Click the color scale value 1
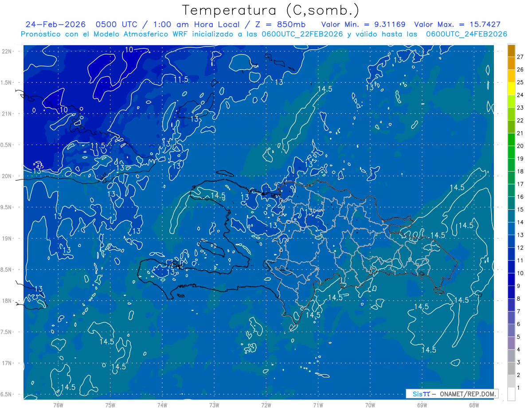This screenshot has width=532, height=411. 519,388
